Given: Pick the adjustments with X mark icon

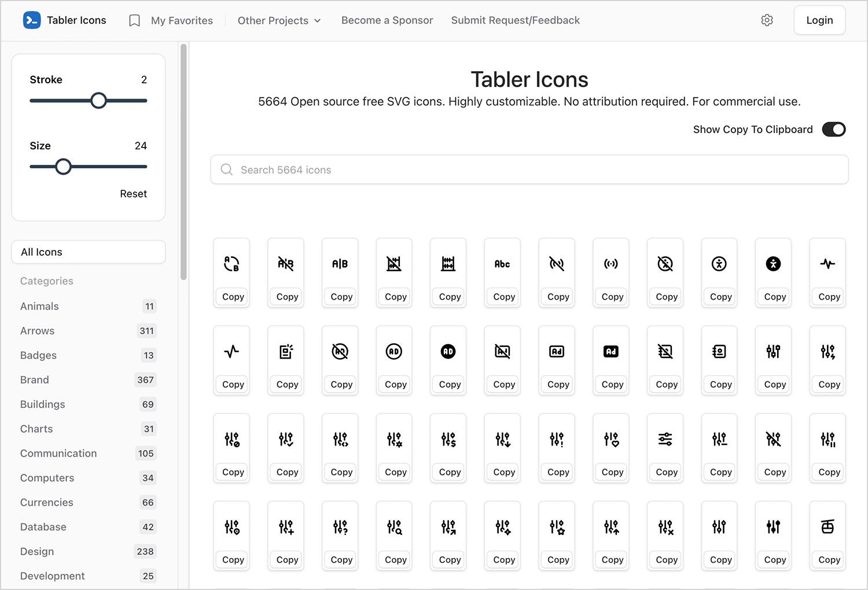Looking at the screenshot, I should pos(665,527).
